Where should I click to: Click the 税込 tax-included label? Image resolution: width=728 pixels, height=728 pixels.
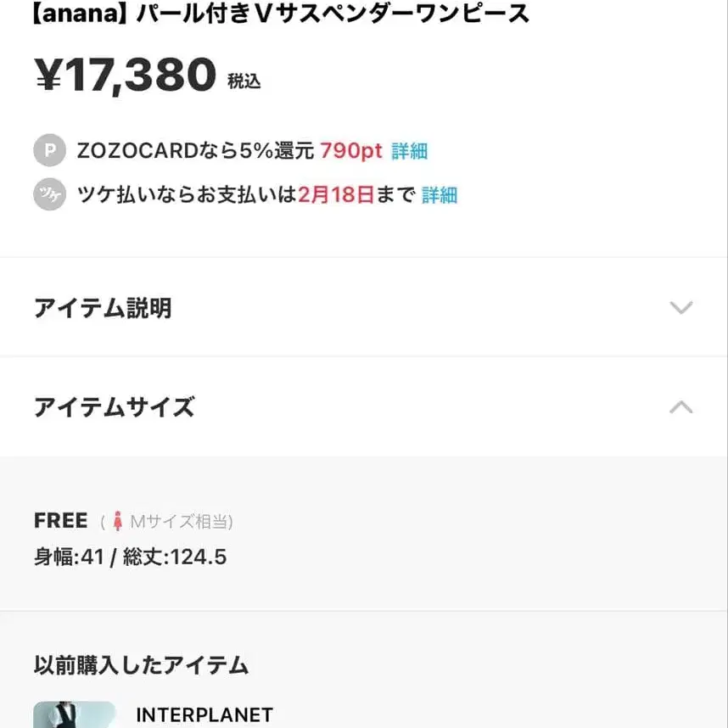(244, 82)
